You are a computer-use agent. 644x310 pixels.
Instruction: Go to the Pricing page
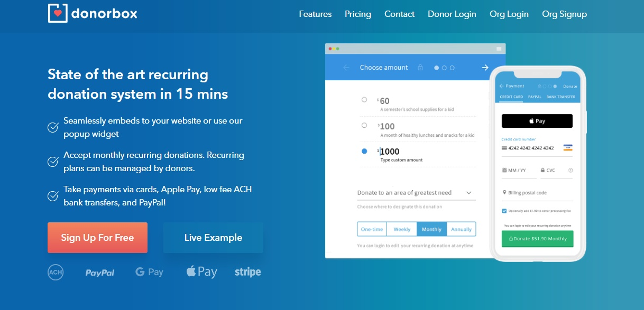(x=358, y=14)
